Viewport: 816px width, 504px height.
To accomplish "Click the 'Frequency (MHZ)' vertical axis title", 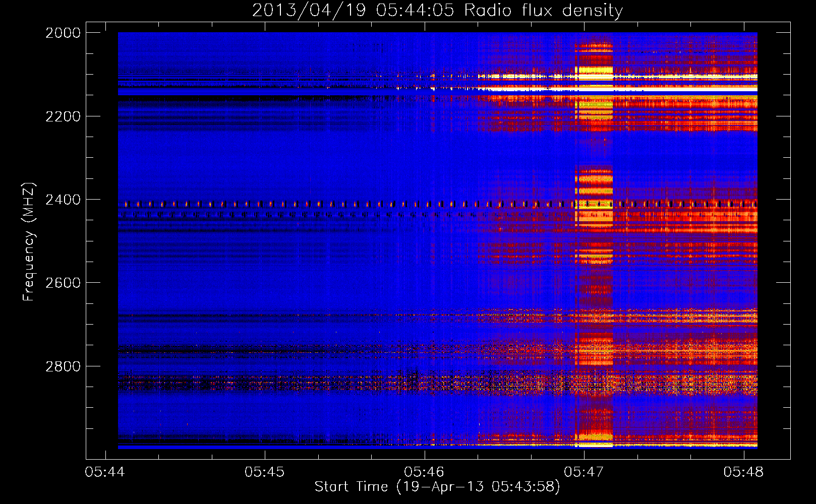I will (x=29, y=242).
